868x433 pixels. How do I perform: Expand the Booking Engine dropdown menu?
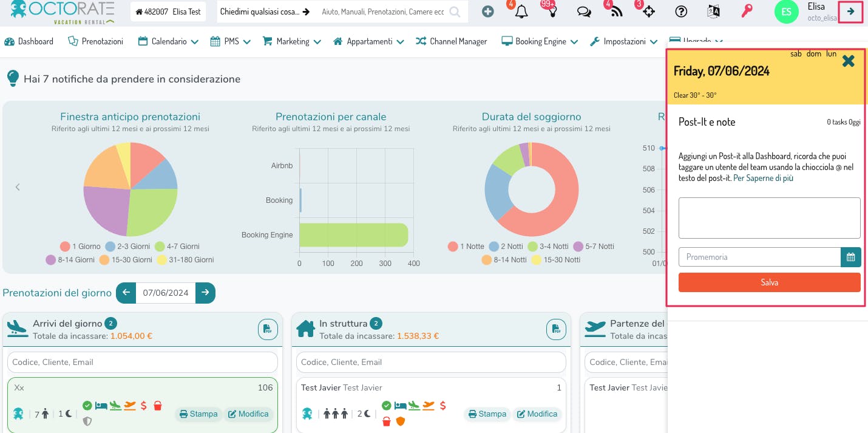(540, 41)
